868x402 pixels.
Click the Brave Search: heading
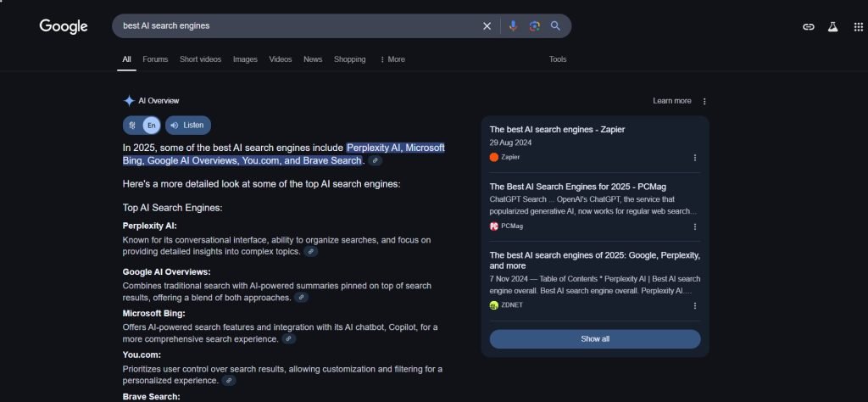pos(151,396)
